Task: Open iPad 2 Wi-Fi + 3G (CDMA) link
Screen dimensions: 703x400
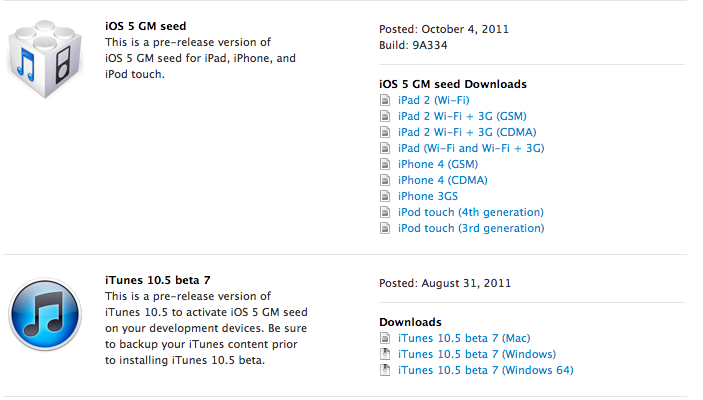Action: 467,132
